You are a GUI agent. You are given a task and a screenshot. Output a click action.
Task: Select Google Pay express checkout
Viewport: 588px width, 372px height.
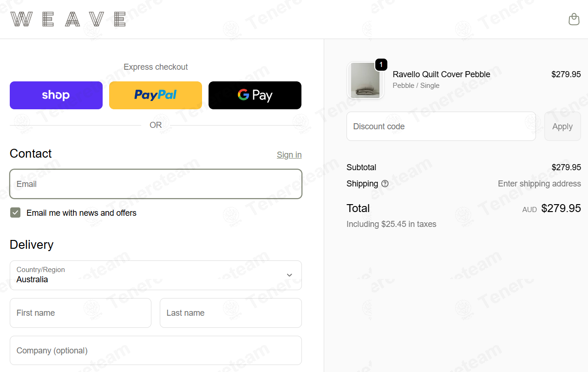tap(255, 95)
